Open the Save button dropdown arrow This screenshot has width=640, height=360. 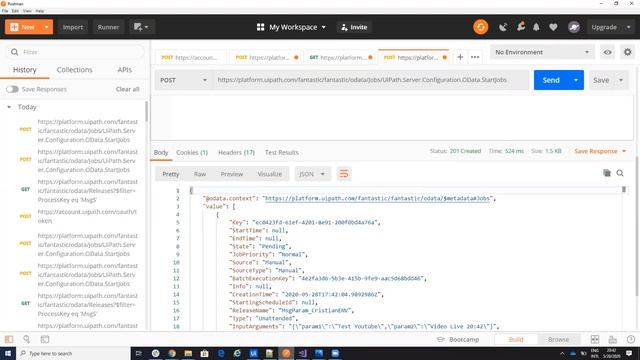click(621, 80)
